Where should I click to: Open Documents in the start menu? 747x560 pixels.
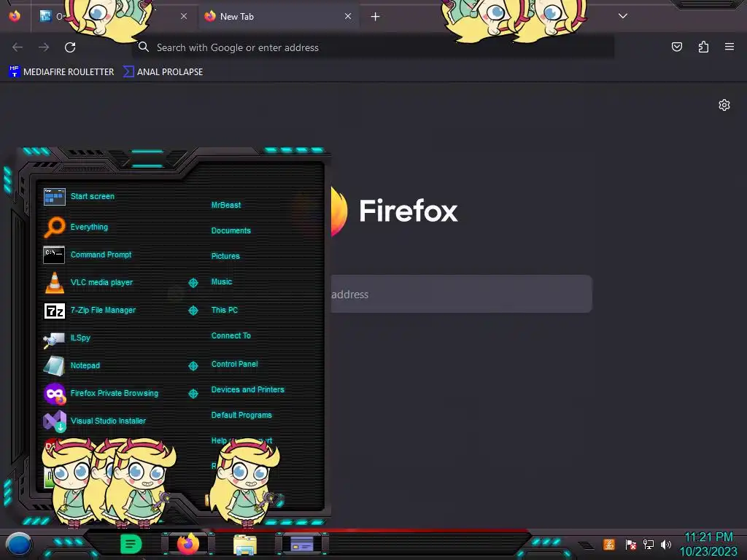point(231,230)
